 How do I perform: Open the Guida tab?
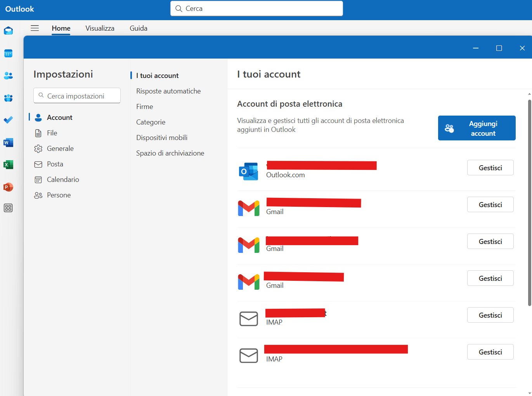139,28
